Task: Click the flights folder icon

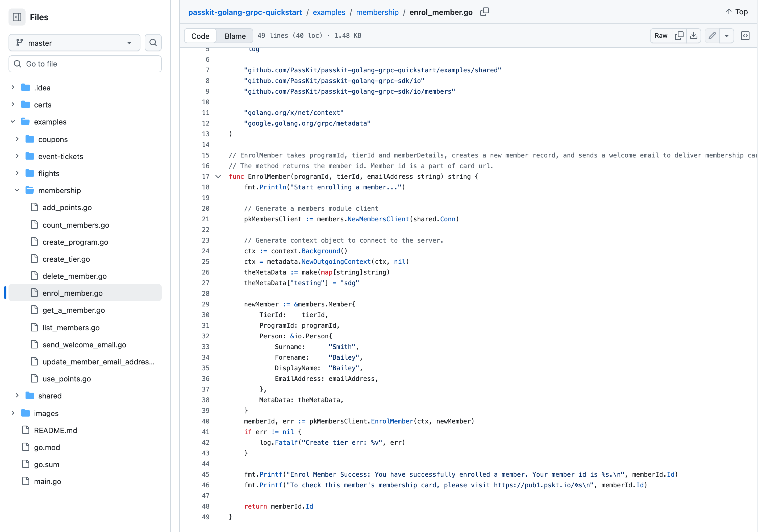Action: 30,173
